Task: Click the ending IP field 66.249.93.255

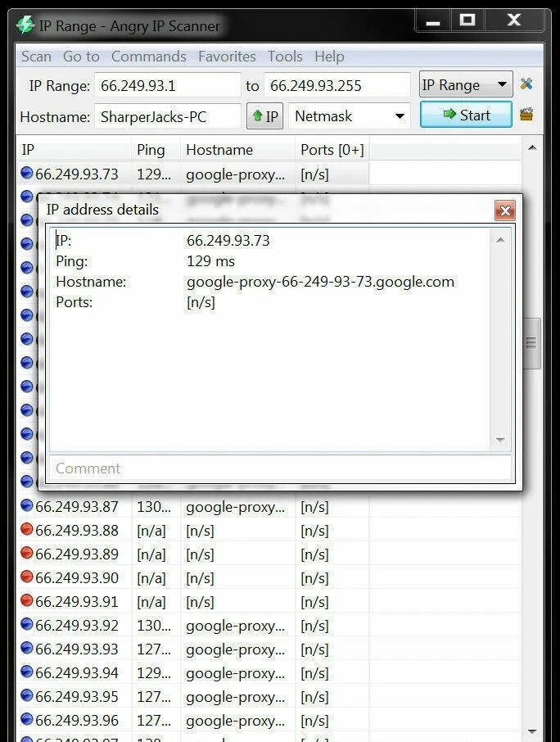Action: [x=336, y=86]
